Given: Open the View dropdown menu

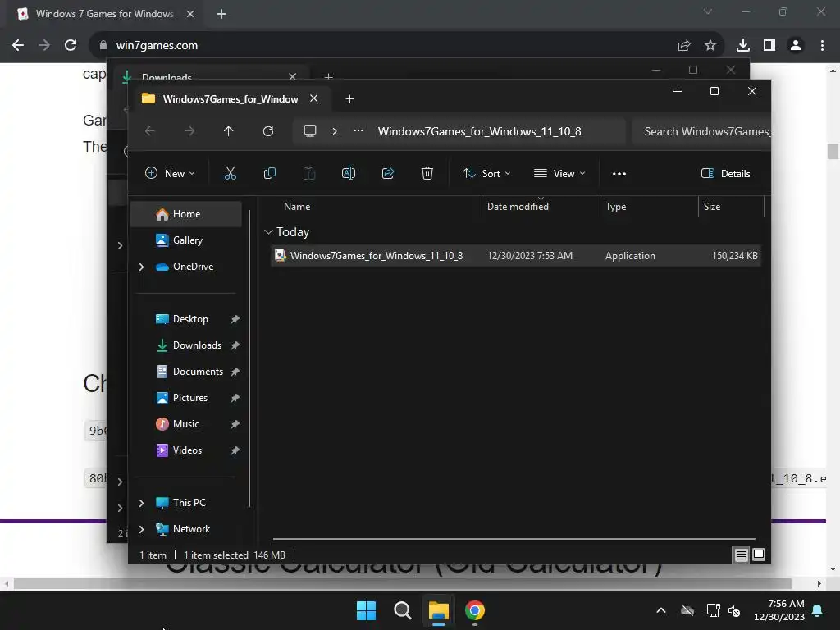Looking at the screenshot, I should [559, 174].
